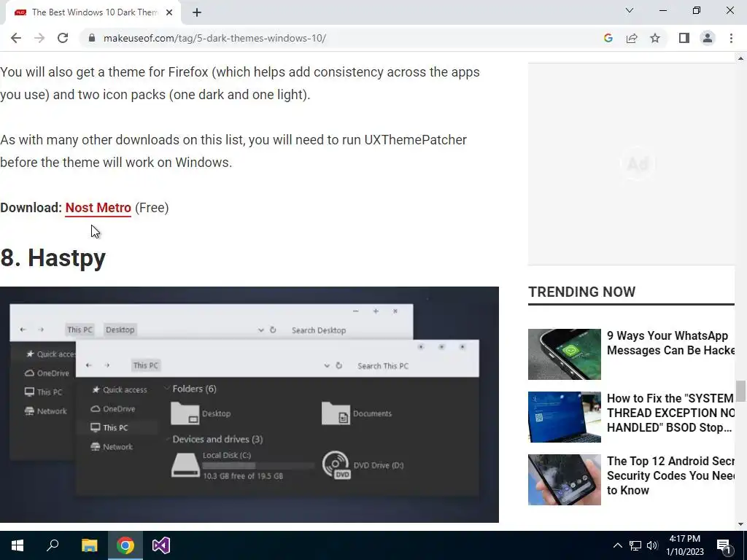
Task: Select The Best Windows 10 Dark Themes tab
Action: pos(93,12)
